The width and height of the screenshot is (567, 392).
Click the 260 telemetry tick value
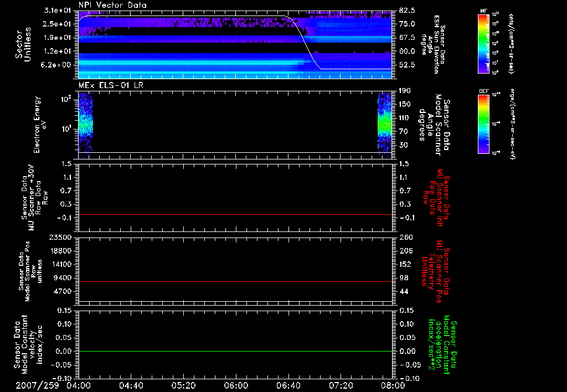click(405, 238)
